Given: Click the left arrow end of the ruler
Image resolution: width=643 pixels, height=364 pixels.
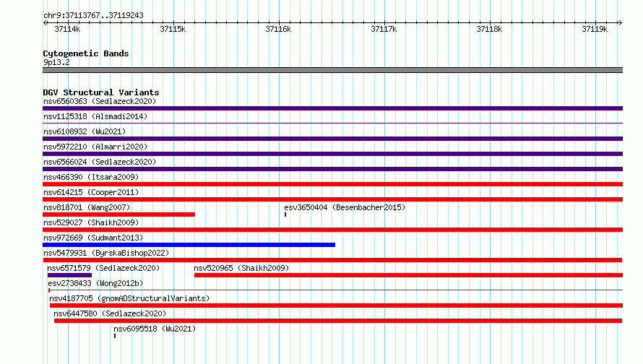Looking at the screenshot, I should pos(45,23).
